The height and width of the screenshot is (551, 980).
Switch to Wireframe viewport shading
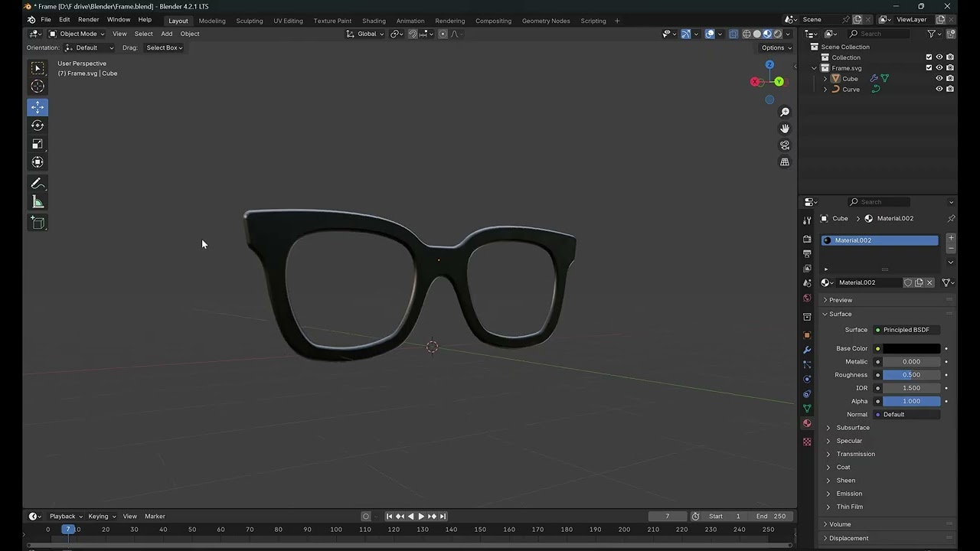[746, 34]
